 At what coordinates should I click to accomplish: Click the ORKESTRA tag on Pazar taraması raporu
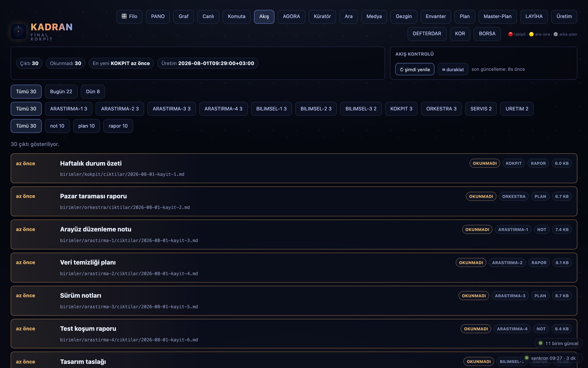514,196
